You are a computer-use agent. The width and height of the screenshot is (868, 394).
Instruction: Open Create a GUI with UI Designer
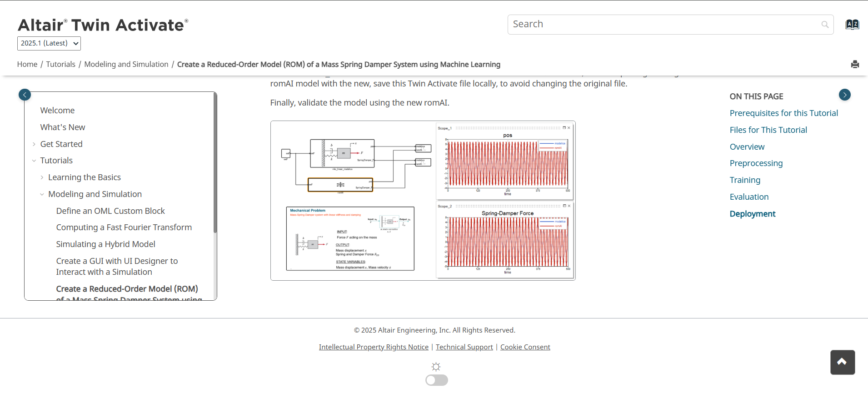click(x=117, y=267)
